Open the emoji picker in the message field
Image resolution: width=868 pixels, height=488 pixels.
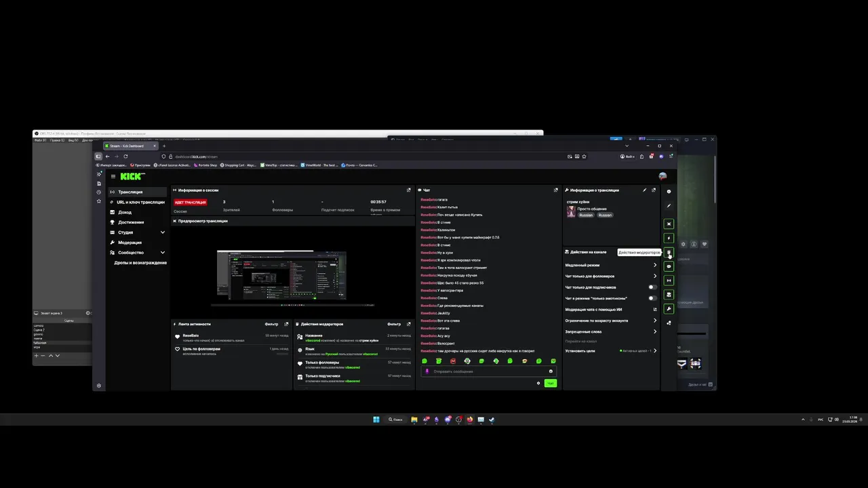tap(551, 371)
